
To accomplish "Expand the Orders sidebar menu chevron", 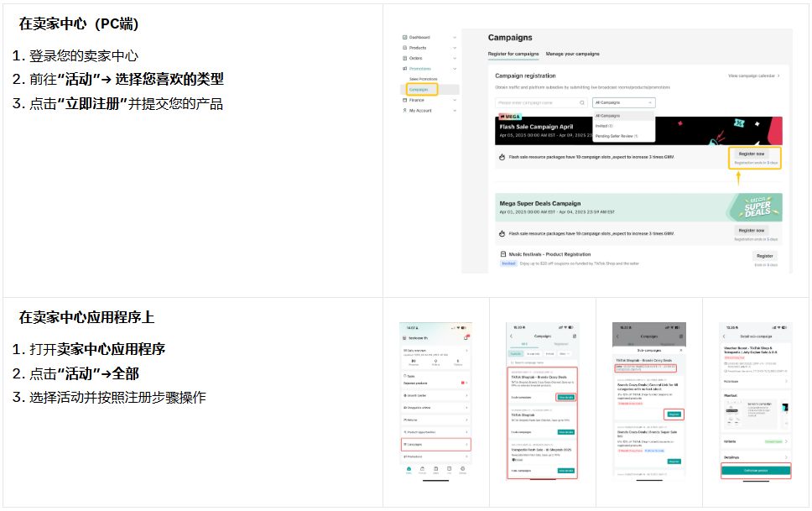I will pyautogui.click(x=455, y=58).
